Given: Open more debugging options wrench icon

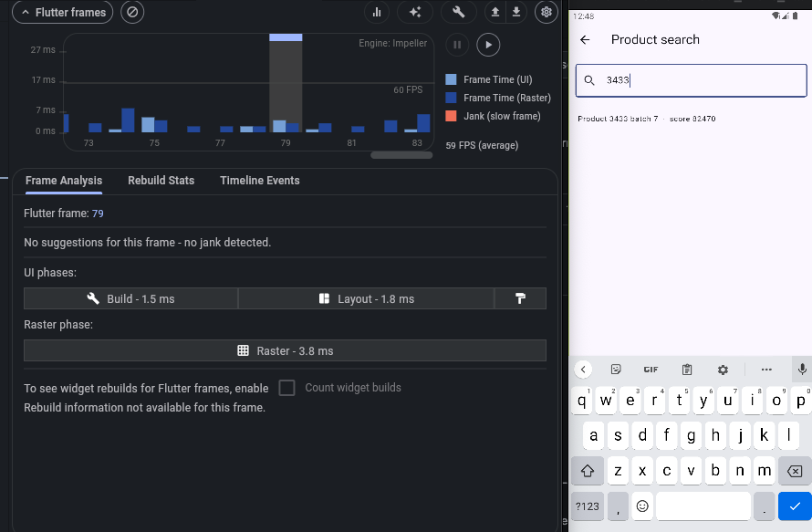Looking at the screenshot, I should [x=459, y=12].
